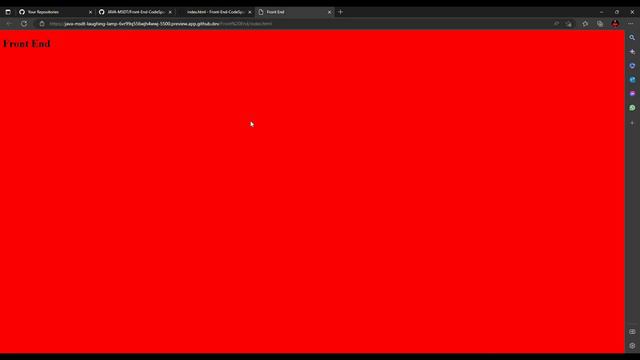Image resolution: width=640 pixels, height=360 pixels.
Task: Restore down the browser window
Action: [617, 12]
